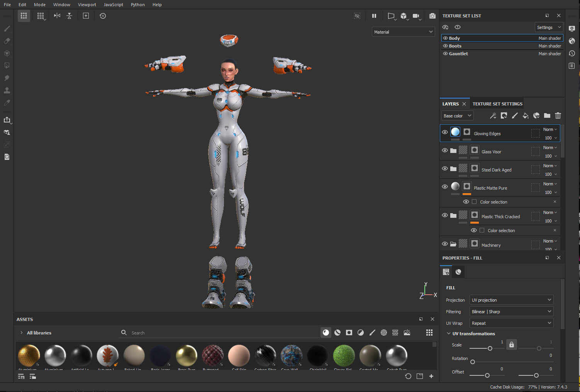The image size is (580, 392).
Task: Open the History panel from the right dock
Action: tap(572, 53)
